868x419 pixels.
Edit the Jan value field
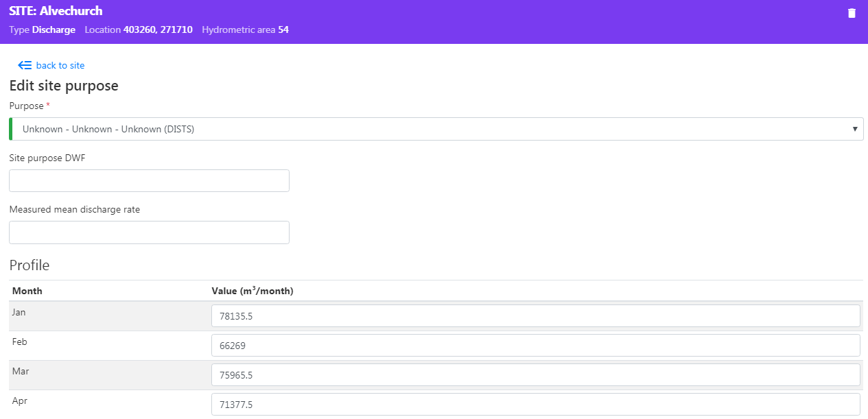[535, 316]
